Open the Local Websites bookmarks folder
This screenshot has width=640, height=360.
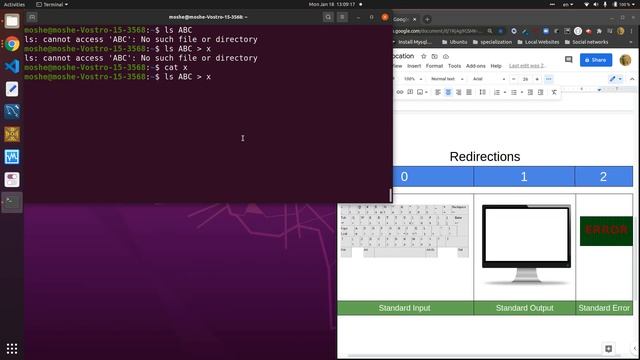pos(538,42)
